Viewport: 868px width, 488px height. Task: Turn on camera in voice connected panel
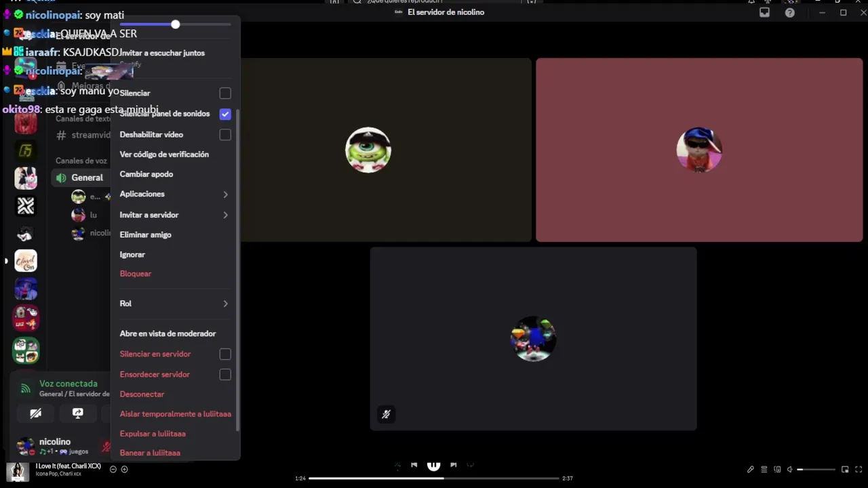click(36, 413)
